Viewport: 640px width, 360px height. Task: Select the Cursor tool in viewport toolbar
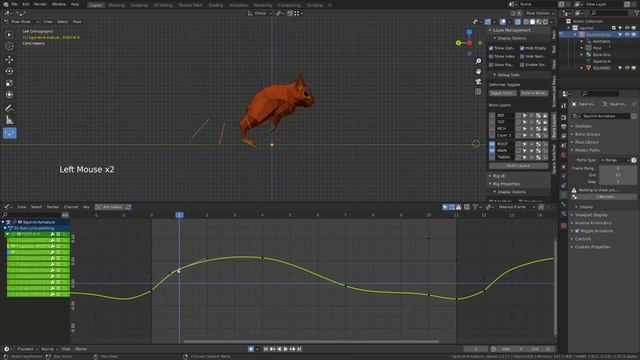point(9,47)
